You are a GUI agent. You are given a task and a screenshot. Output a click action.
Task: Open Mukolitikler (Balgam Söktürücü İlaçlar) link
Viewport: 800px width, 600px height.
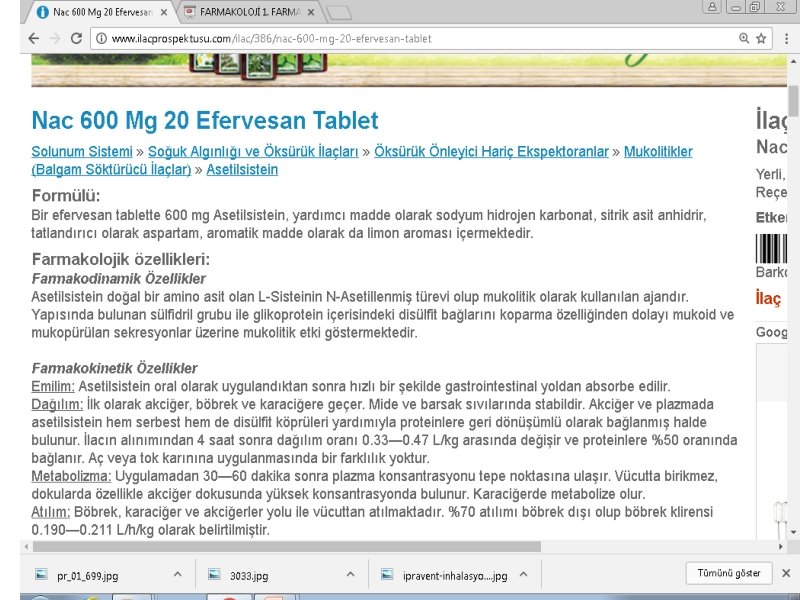(658, 152)
